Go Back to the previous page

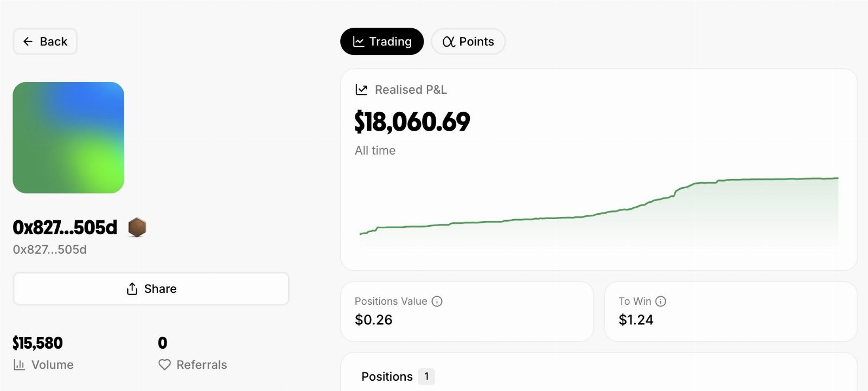click(45, 42)
